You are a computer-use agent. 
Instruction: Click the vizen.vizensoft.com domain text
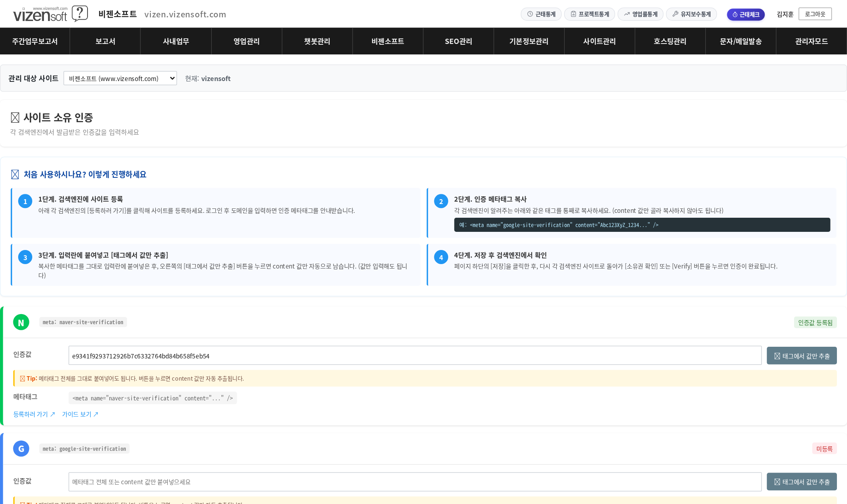pos(185,15)
